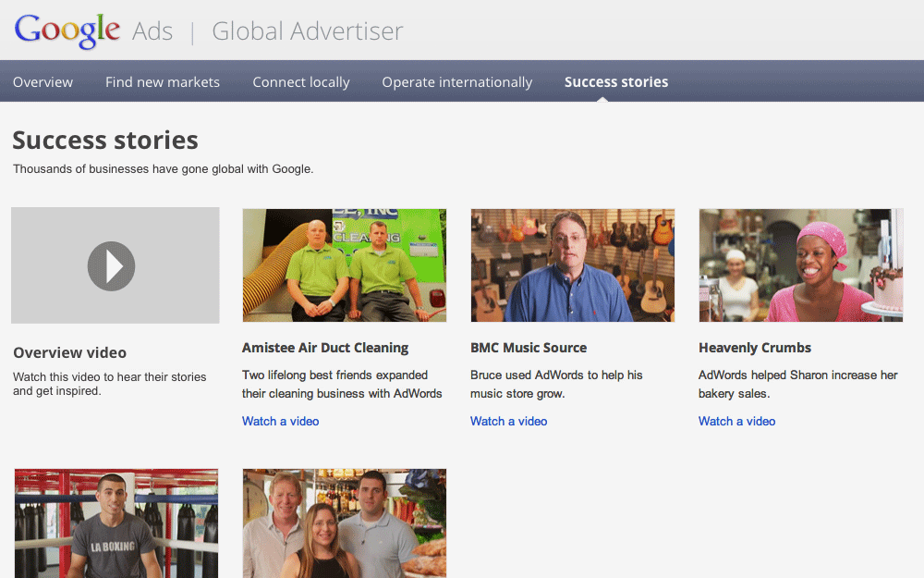924x578 pixels.
Task: Click the Heavenly Crumbs title
Action: [x=754, y=348]
